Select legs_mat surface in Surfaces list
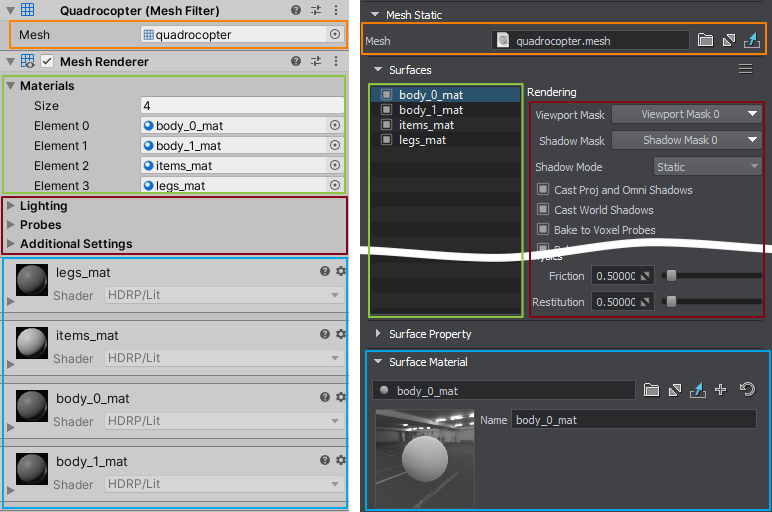Viewport: 772px width, 512px height. (422, 140)
